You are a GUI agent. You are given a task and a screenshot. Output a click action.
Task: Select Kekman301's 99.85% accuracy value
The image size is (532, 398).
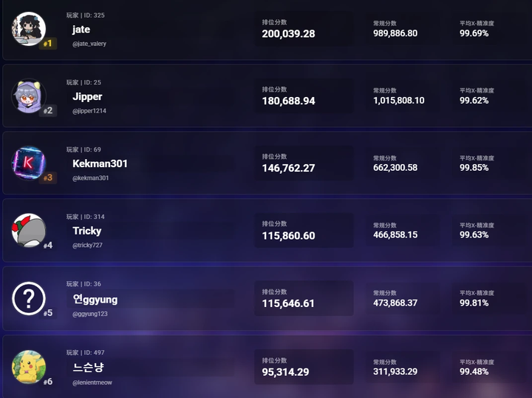(x=474, y=168)
